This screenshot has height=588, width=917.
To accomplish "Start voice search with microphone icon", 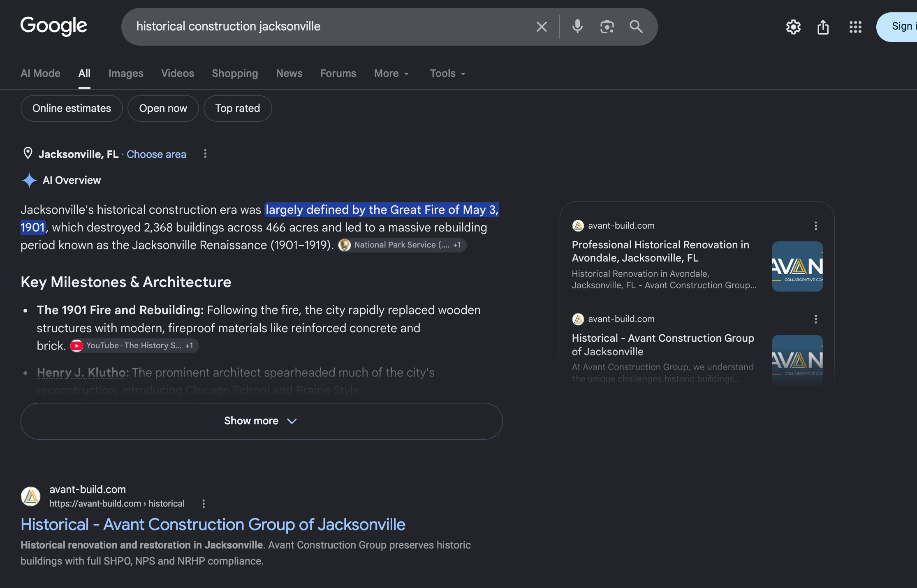I will tap(577, 27).
